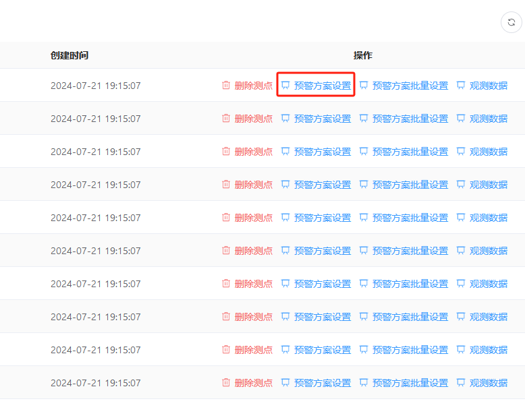Click the trash icon in the fifth row
The image size is (525, 420).
tap(226, 218)
